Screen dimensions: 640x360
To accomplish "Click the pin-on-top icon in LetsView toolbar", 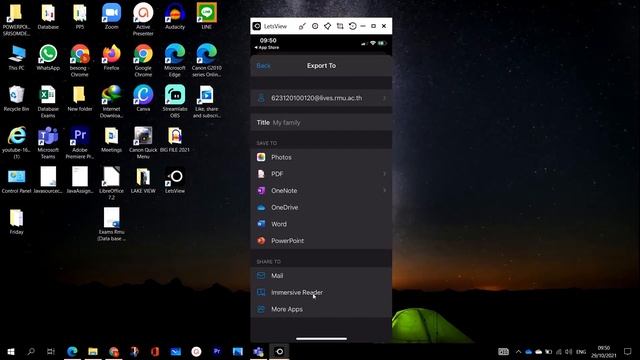I will coord(327,26).
